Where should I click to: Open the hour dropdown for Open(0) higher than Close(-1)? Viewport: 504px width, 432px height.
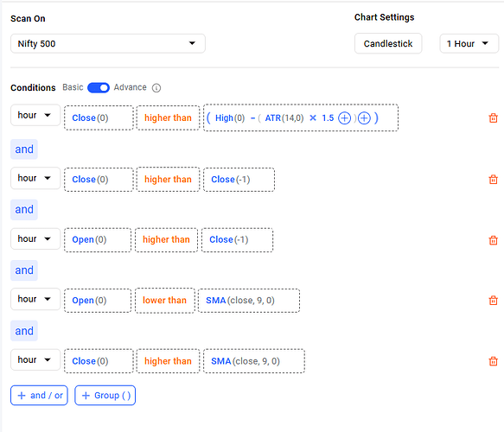point(35,238)
